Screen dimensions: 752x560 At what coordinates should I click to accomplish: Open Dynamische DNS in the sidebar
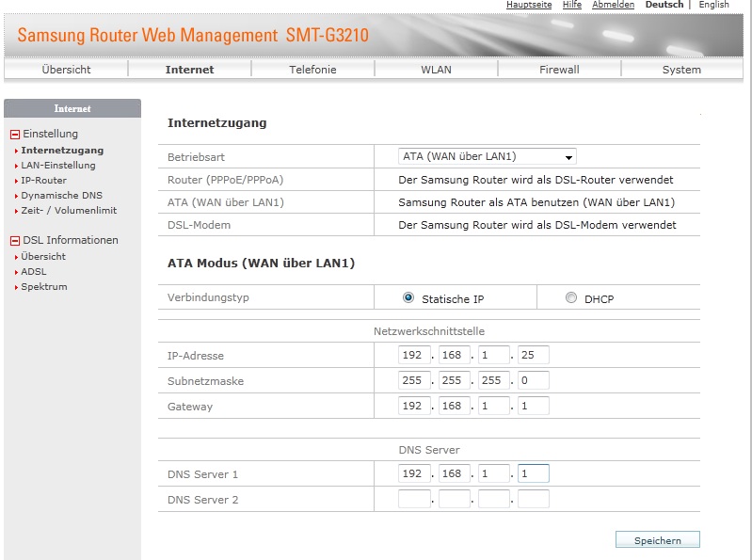(61, 196)
